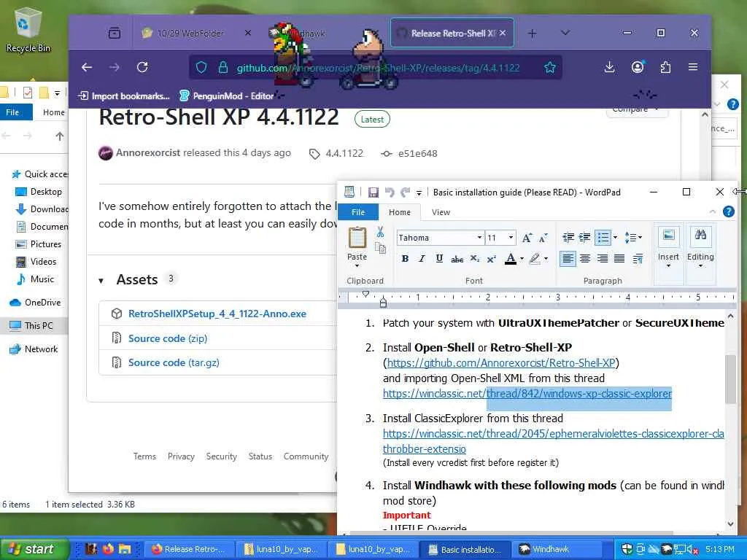This screenshot has width=747, height=560.
Task: Align text right in WordPad
Action: pos(602,259)
